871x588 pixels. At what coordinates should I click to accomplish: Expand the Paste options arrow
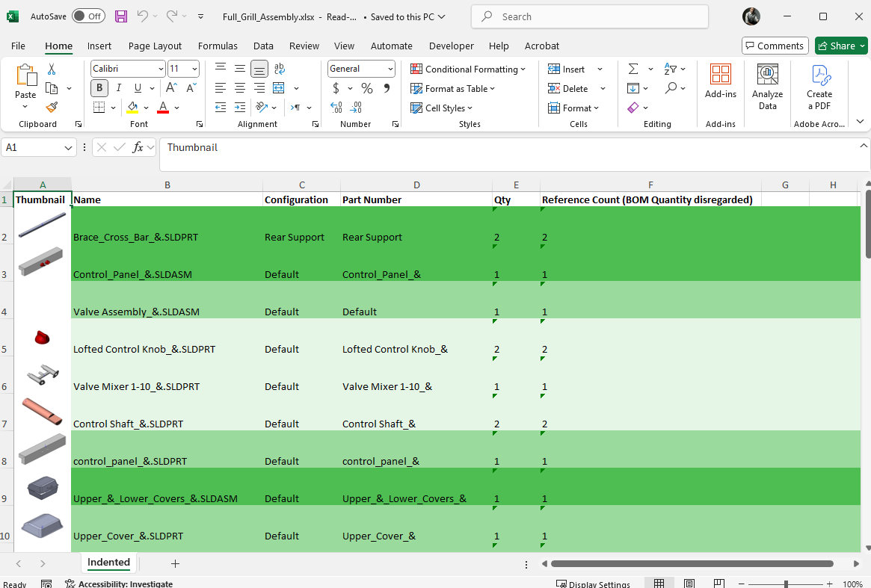(x=25, y=106)
